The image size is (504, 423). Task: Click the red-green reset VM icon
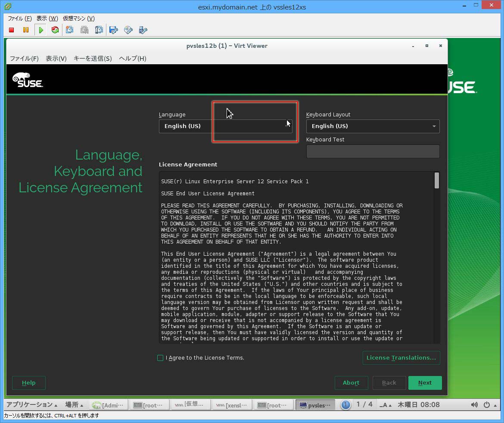pyautogui.click(x=55, y=30)
